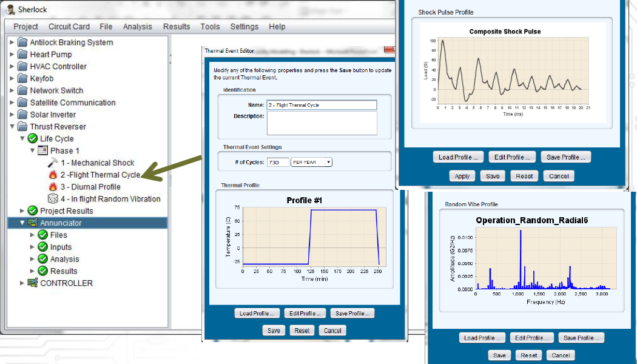Click the # of Cycles input field
This screenshot has width=637, height=364.
click(278, 162)
